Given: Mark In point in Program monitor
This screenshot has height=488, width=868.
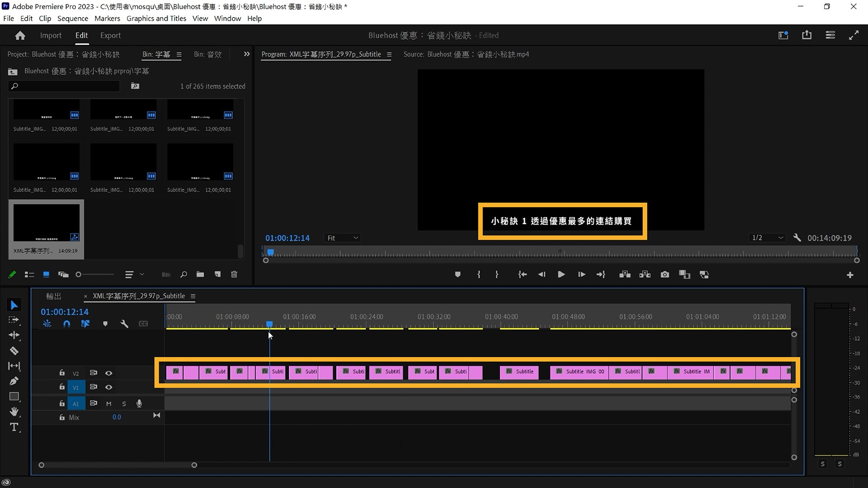Looking at the screenshot, I should (x=479, y=274).
